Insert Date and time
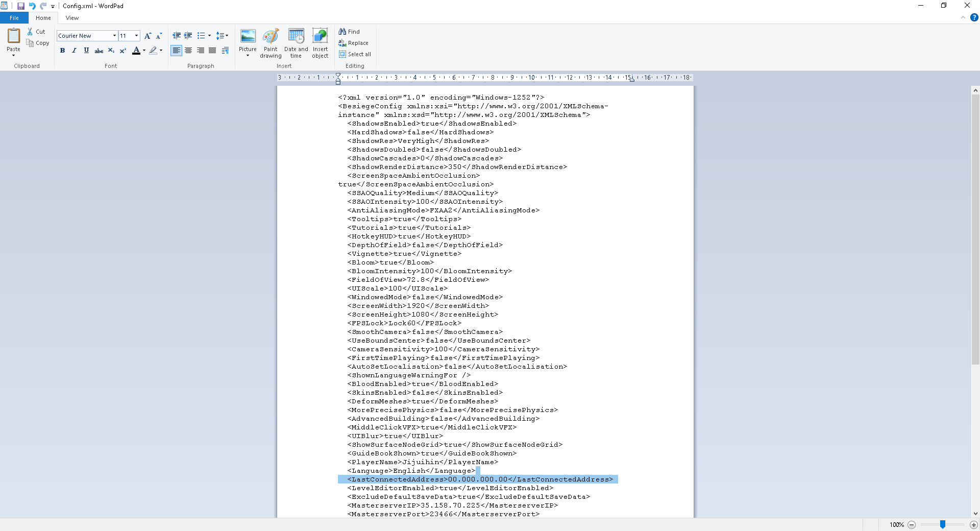 296,43
